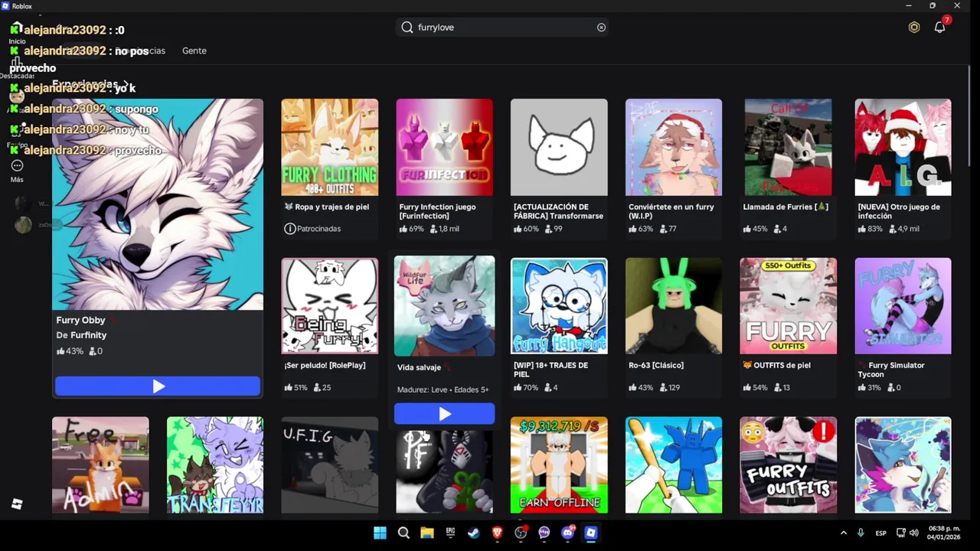
Task: Open the Wildfur Life thumbnail
Action: tap(445, 306)
